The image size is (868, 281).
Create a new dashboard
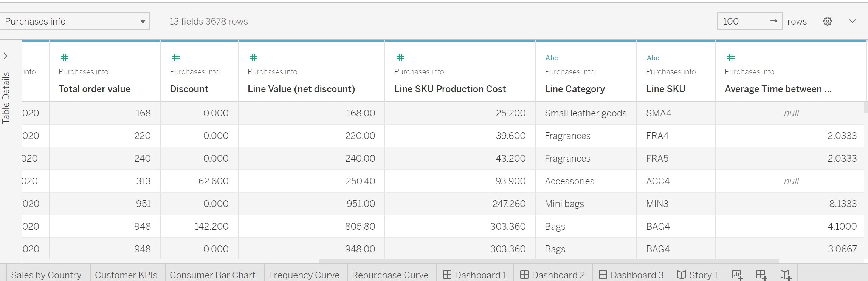click(761, 275)
